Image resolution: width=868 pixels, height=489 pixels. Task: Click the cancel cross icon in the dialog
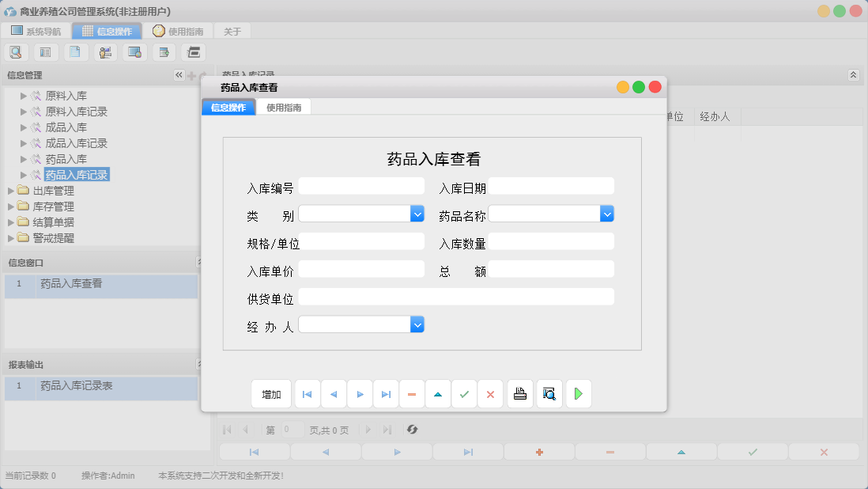490,393
